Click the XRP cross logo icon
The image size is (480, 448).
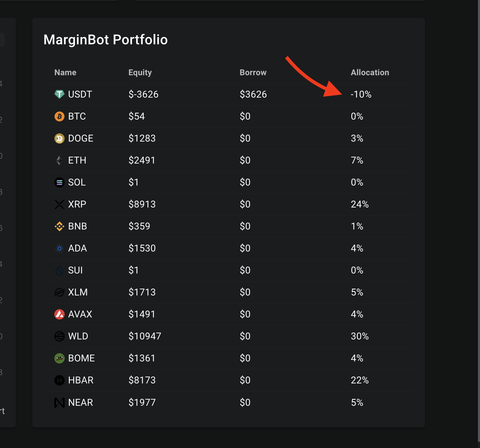59,204
